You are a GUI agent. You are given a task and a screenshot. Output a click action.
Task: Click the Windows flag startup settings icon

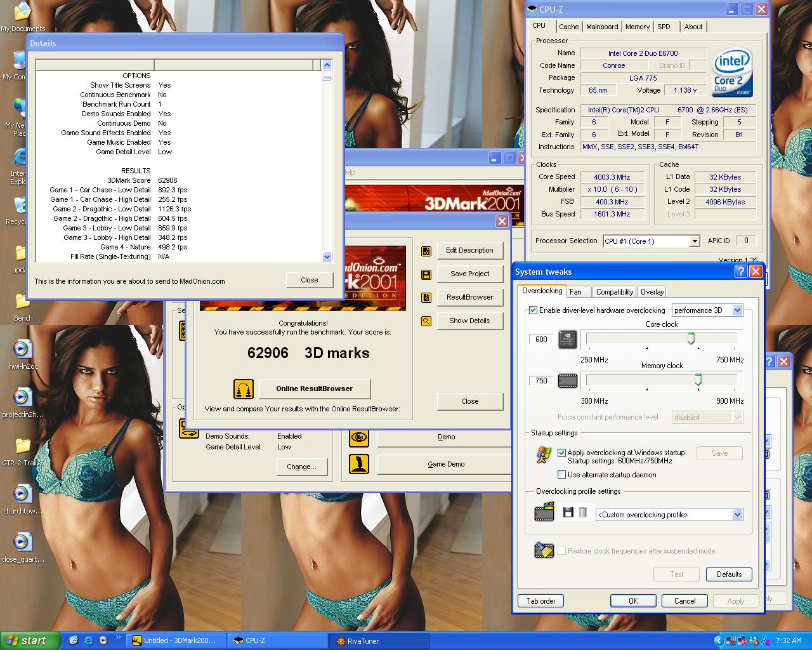coord(544,454)
